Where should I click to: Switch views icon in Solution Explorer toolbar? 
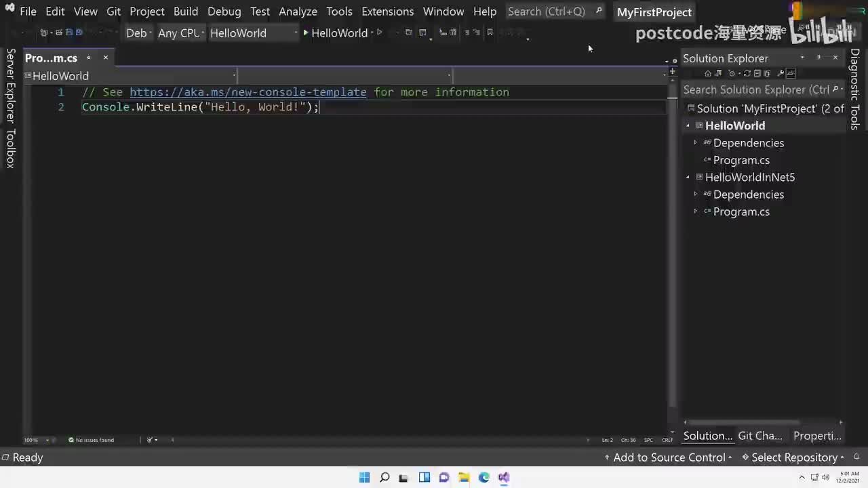tap(718, 73)
